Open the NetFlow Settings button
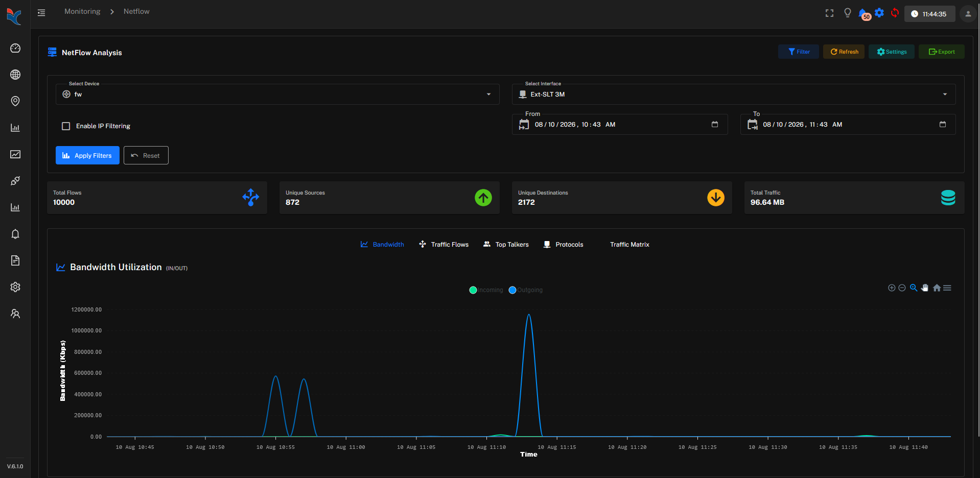The width and height of the screenshot is (980, 478). (892, 52)
